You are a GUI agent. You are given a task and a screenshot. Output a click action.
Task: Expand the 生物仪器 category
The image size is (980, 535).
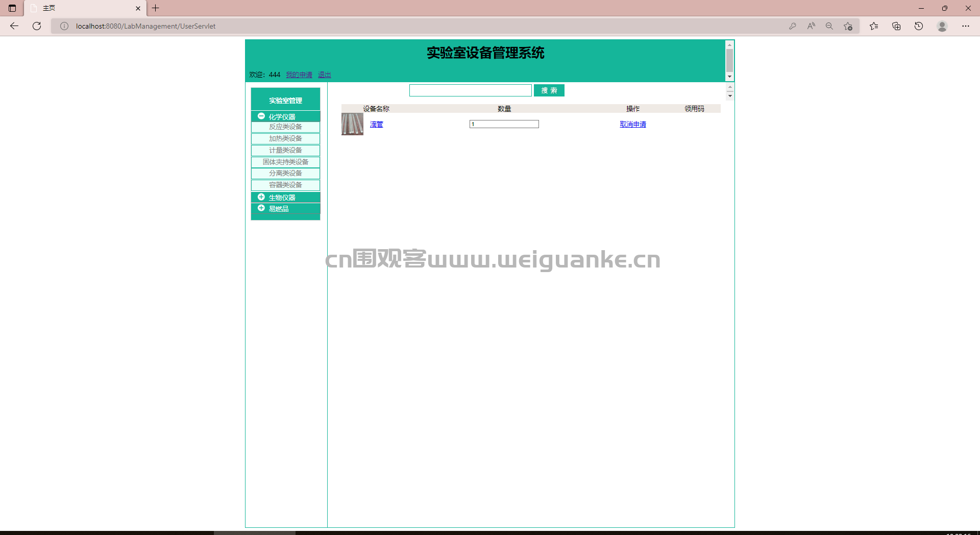click(x=261, y=197)
